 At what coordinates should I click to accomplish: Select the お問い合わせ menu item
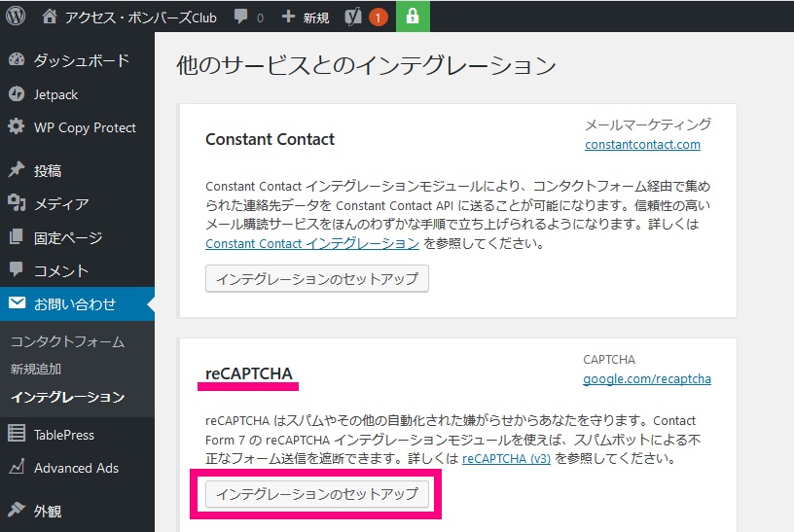click(75, 304)
